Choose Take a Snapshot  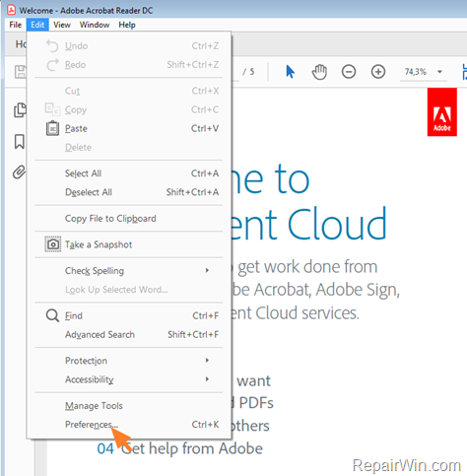(x=129, y=244)
